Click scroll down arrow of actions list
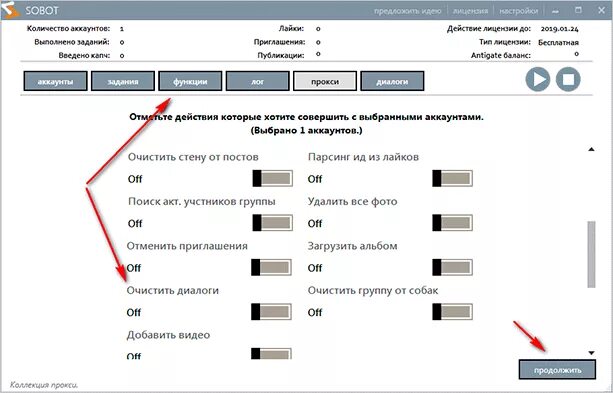This screenshot has height=393, width=613. coord(591,353)
